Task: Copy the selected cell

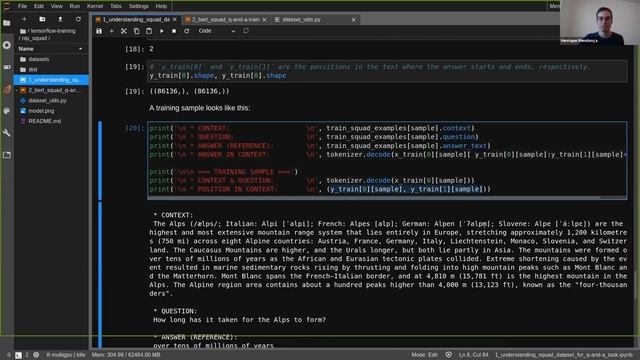Action: 137,31
